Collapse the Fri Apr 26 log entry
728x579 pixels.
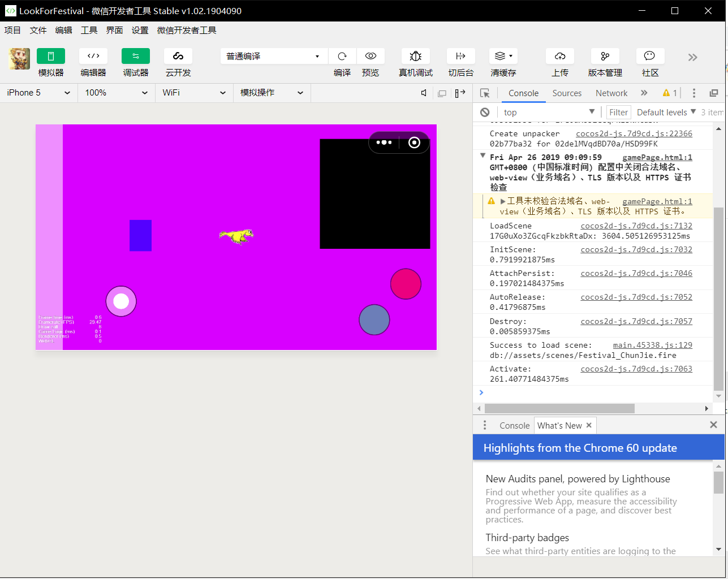click(483, 156)
